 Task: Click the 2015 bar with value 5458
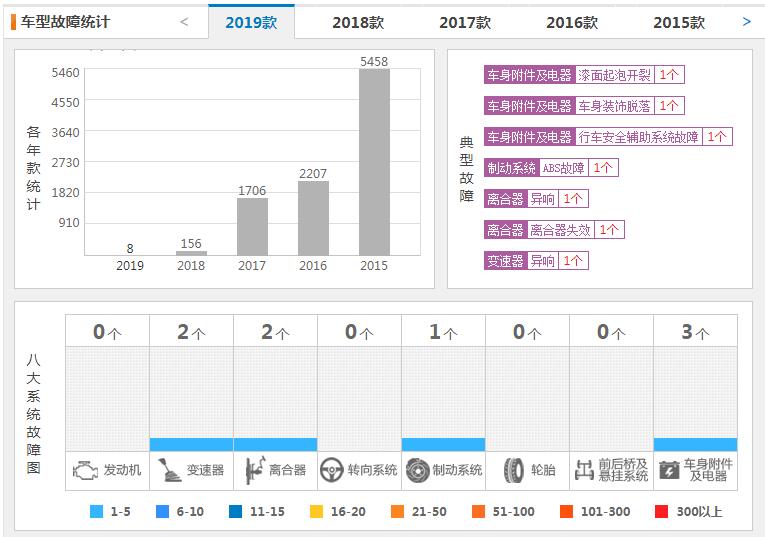(x=374, y=162)
